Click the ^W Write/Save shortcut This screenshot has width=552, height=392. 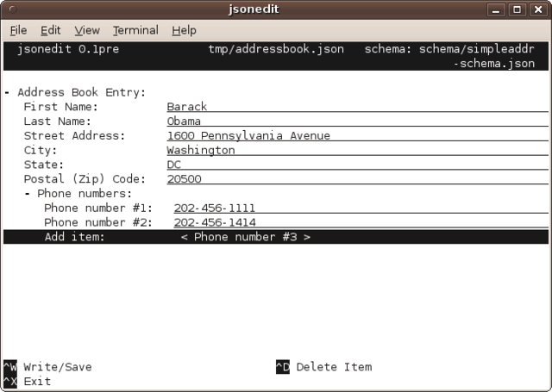(x=48, y=367)
